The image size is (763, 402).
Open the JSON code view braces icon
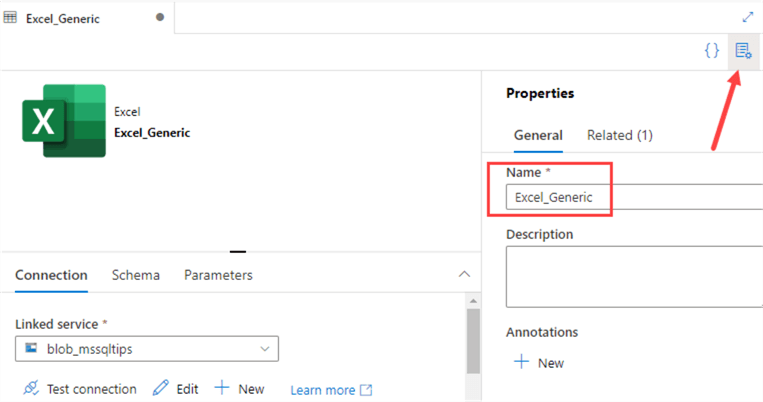(x=712, y=50)
